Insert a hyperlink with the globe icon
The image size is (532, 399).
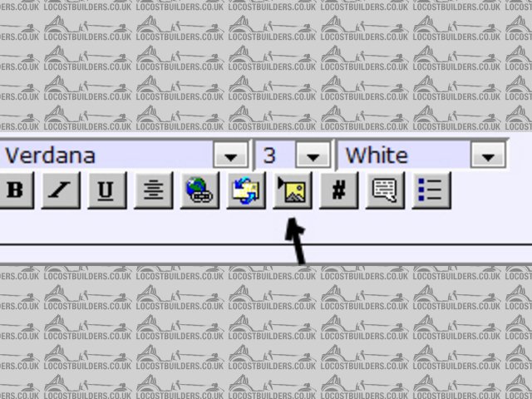point(199,190)
